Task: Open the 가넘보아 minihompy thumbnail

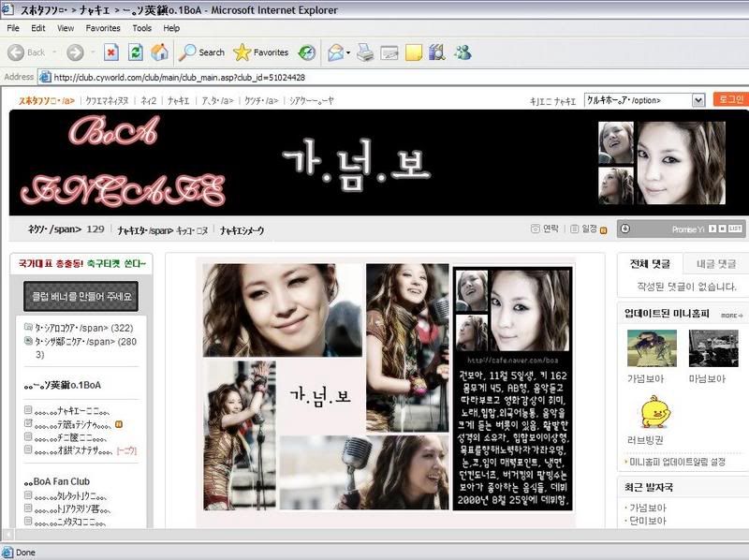Action: click(x=652, y=348)
